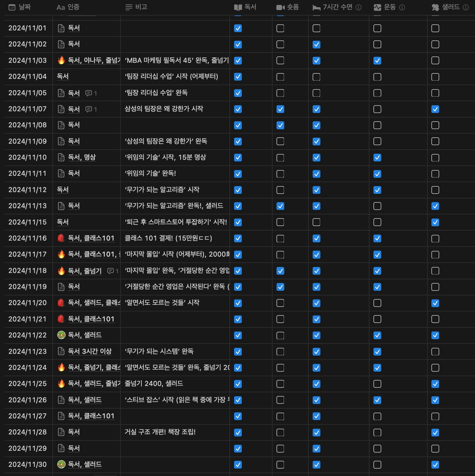The height and width of the screenshot is (476, 475).
Task: Click the info icon next to 샐러드
Action: click(466, 7)
